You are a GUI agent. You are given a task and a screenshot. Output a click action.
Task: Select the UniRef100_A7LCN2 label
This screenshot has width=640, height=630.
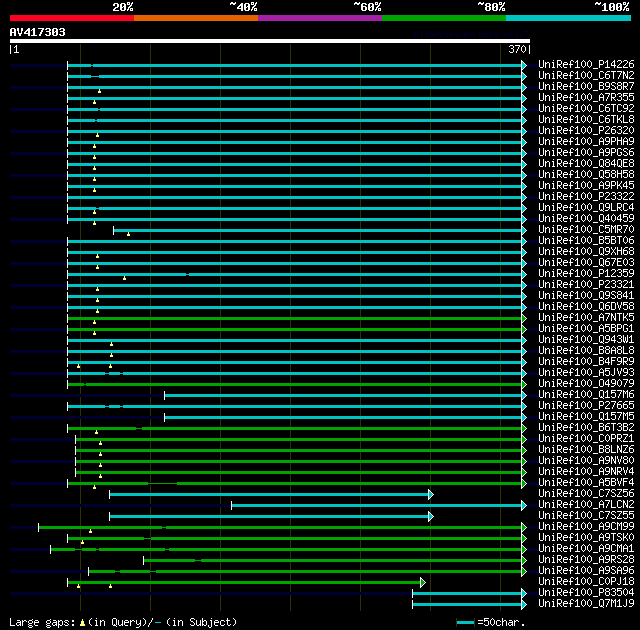click(x=586, y=505)
